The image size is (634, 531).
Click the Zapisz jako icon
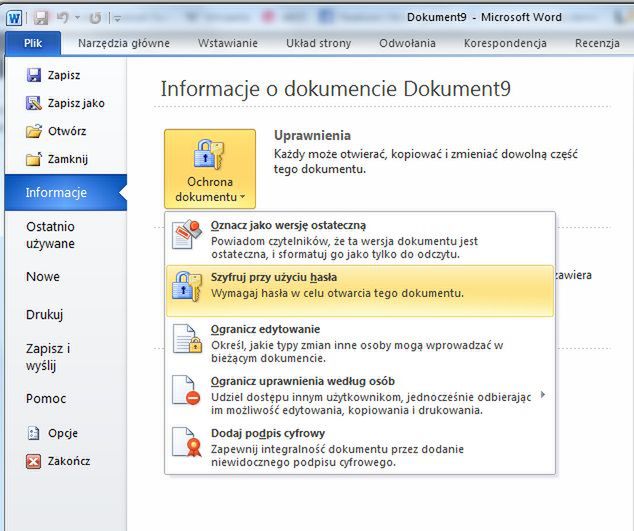34,103
